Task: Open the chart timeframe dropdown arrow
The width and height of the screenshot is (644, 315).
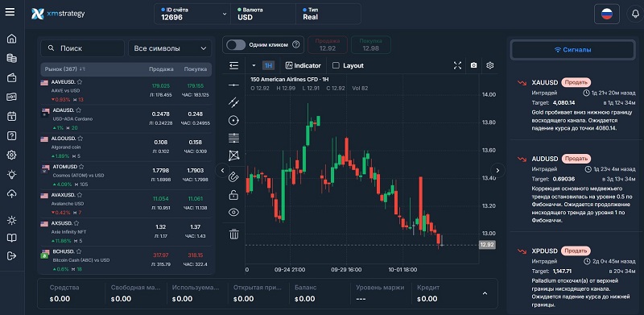Action: tap(254, 65)
